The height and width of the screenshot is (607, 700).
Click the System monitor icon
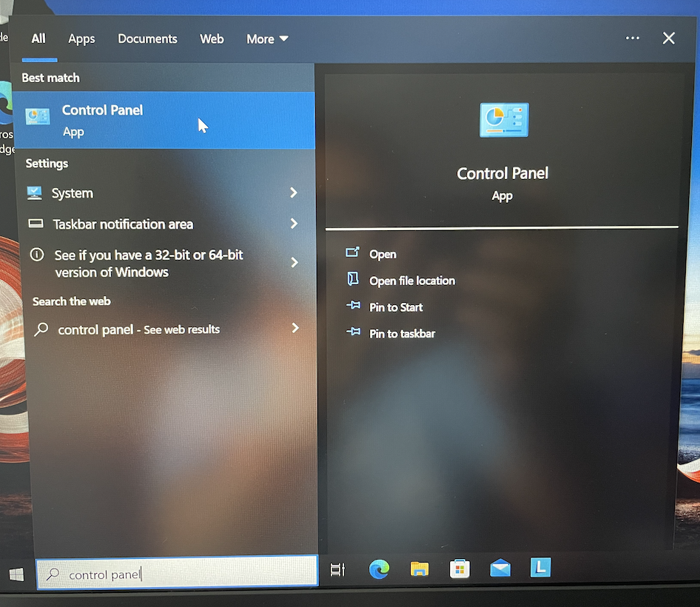tap(34, 193)
